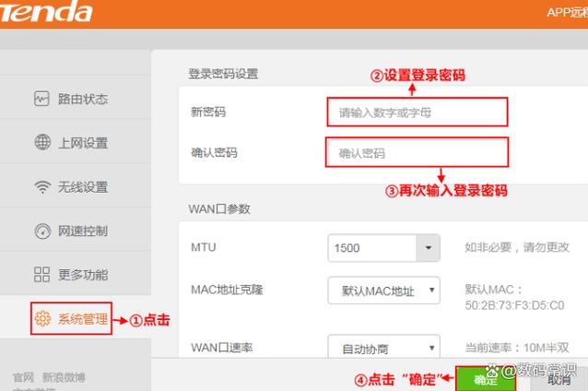The width and height of the screenshot is (588, 391).
Task: Click the 默认MAC： label text
Action: click(494, 290)
